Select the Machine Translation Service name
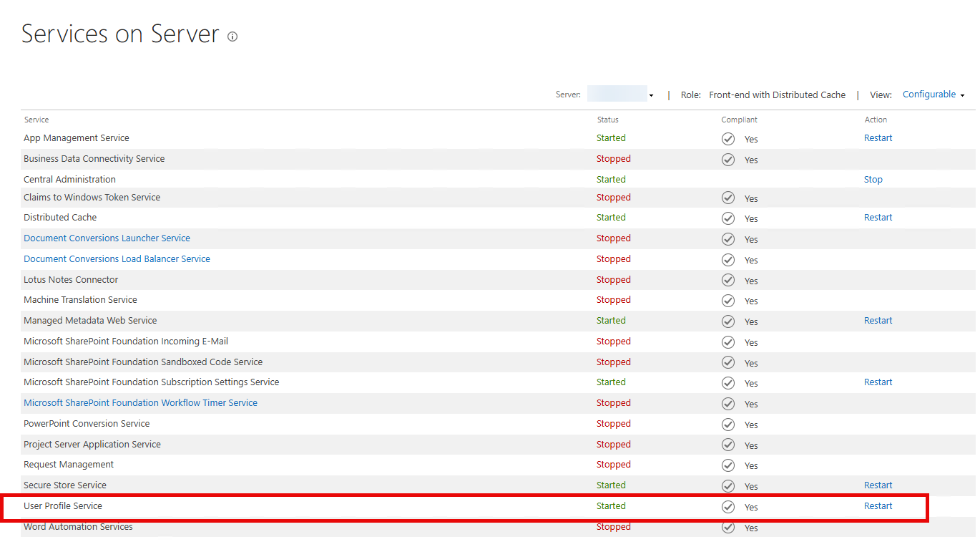This screenshot has height=547, width=980. pos(80,300)
